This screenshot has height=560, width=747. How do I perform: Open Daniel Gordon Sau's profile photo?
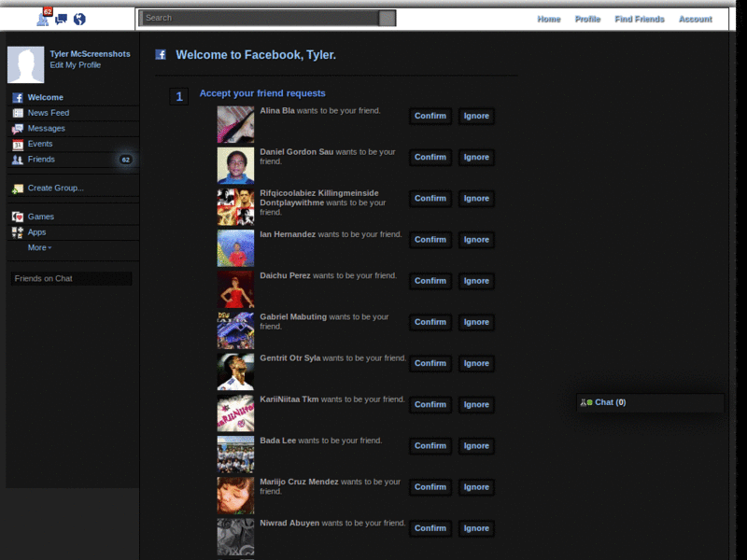coord(236,166)
